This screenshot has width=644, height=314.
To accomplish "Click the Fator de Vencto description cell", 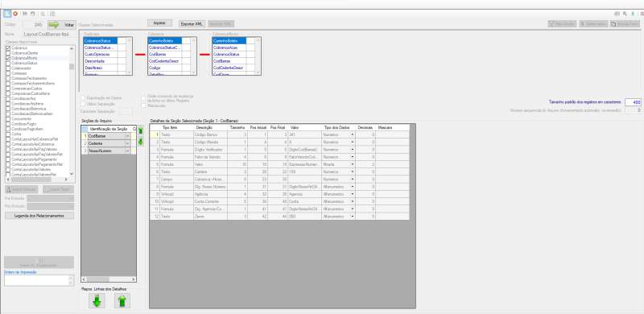I will click(211, 156).
